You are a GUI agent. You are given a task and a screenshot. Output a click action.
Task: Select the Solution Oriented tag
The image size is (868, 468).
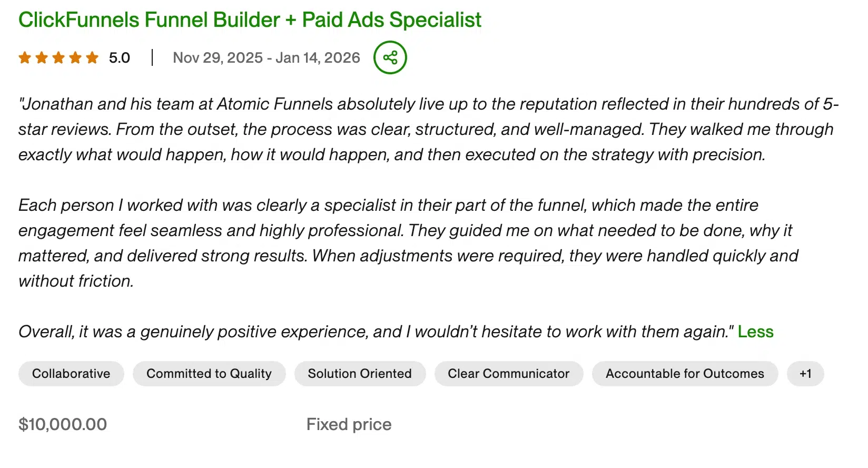tap(360, 374)
